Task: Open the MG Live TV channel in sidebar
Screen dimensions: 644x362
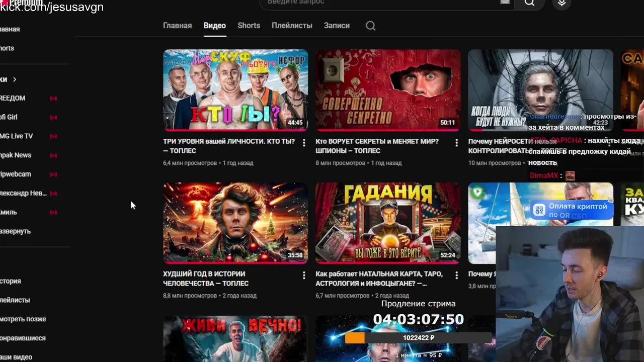Action: (17, 136)
